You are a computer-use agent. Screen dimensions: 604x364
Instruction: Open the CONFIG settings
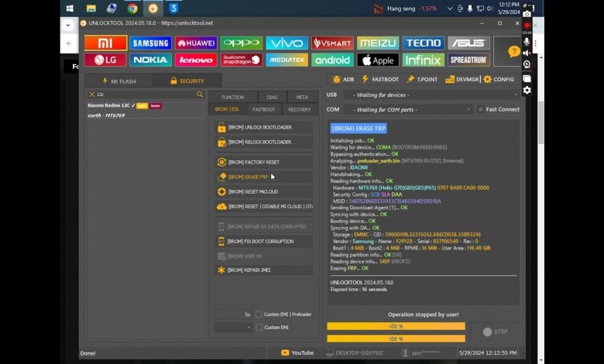pos(499,79)
